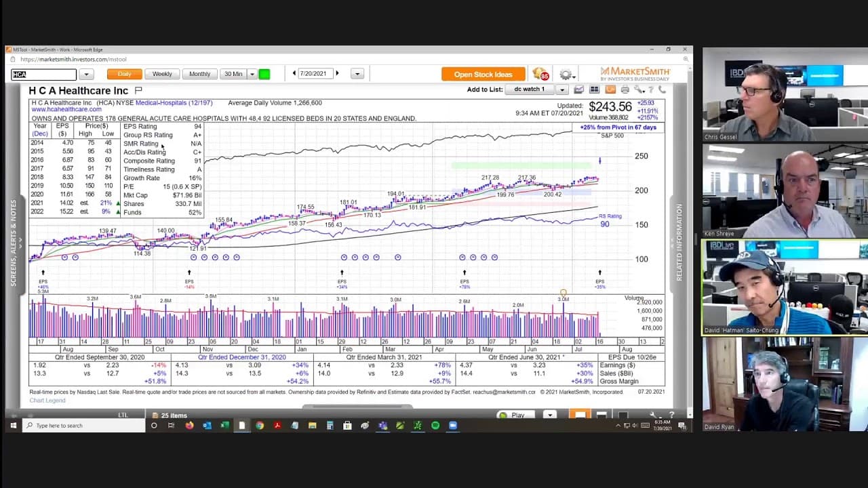The image size is (868, 488).
Task: Open the symbol history dropdown arrow
Action: pos(86,75)
